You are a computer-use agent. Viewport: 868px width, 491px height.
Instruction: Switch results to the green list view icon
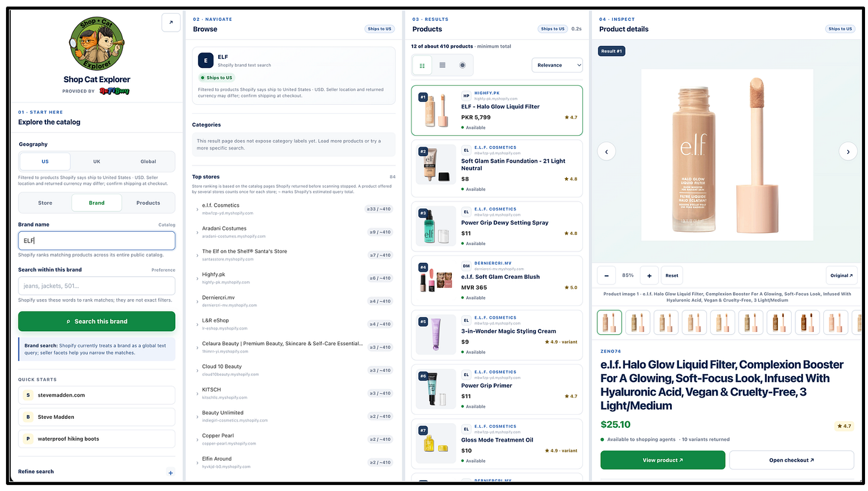coord(423,65)
